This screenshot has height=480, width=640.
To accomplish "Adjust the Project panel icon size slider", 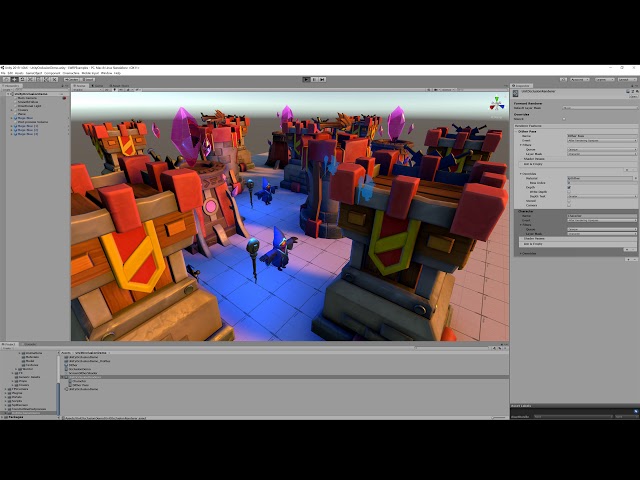I will click(498, 418).
